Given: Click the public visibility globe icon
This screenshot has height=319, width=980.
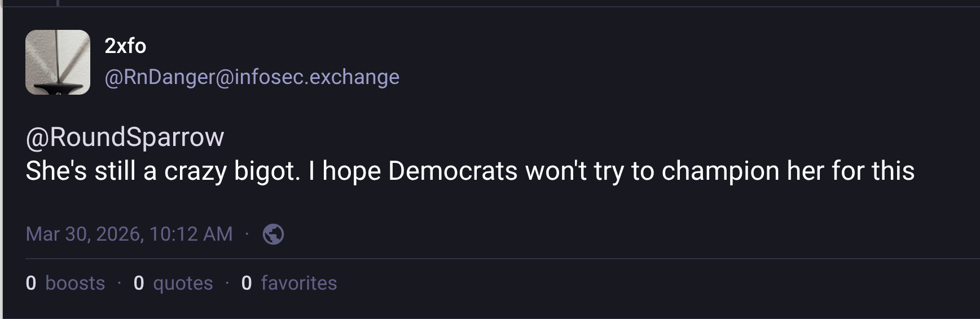Looking at the screenshot, I should point(273,234).
